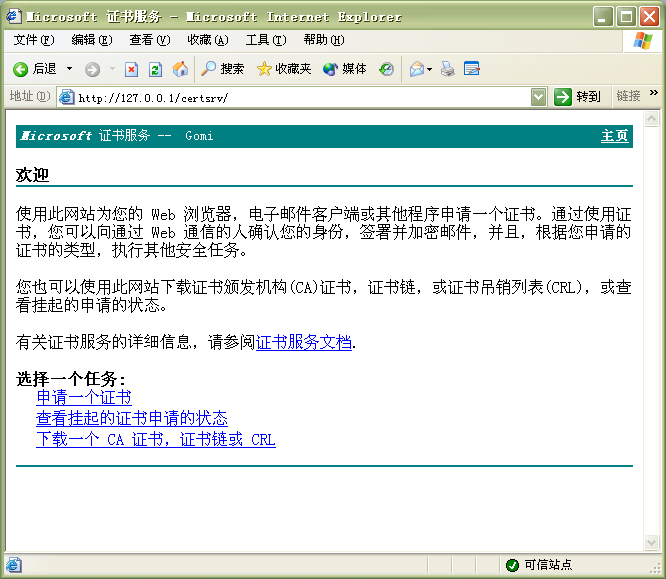The height and width of the screenshot is (579, 666).
Task: Open the 文件(F) menu
Action: click(34, 40)
